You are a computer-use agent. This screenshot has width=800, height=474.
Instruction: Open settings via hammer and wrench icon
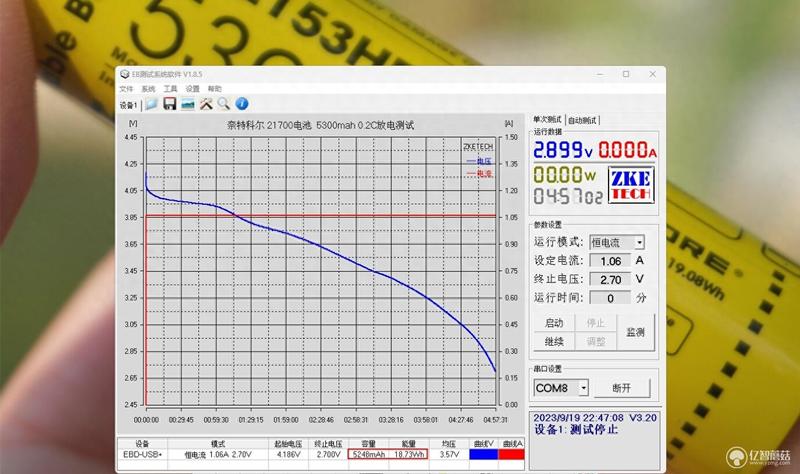[x=206, y=104]
